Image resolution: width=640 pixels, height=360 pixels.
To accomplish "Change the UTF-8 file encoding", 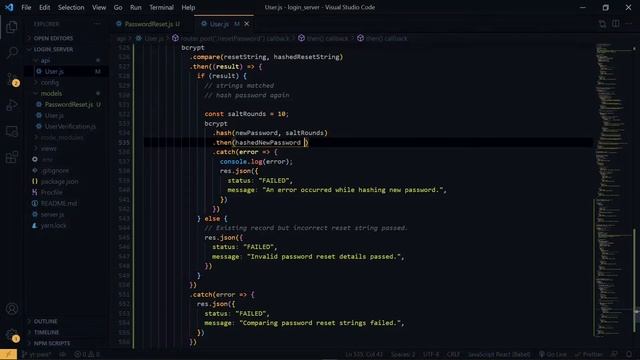I will (431, 354).
